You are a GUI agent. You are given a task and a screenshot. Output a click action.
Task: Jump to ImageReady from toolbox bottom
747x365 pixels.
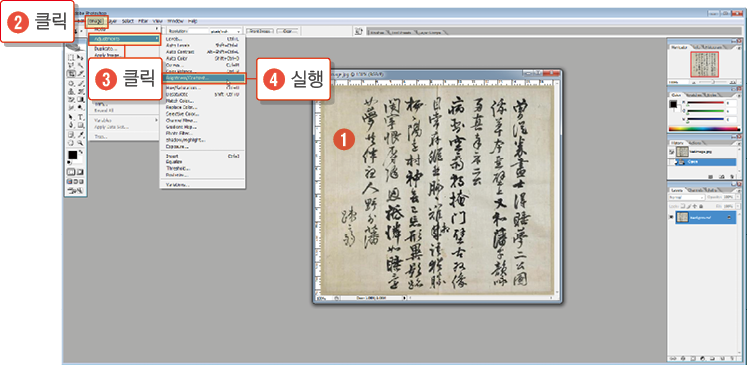point(76,190)
